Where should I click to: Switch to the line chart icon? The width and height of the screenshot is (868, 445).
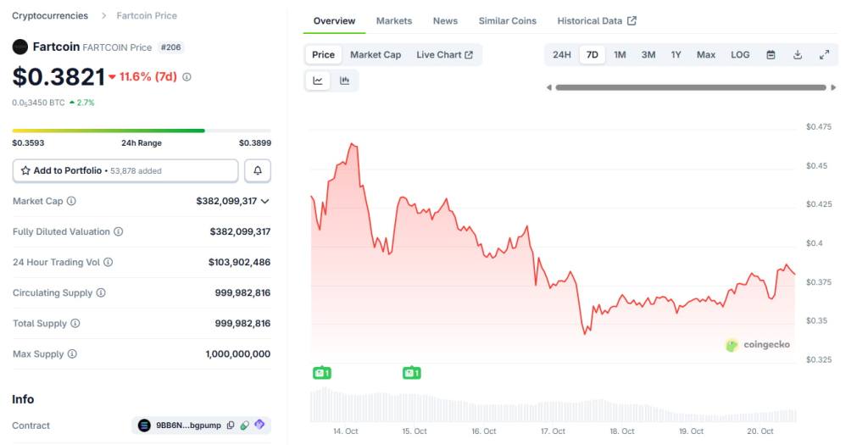click(x=318, y=81)
